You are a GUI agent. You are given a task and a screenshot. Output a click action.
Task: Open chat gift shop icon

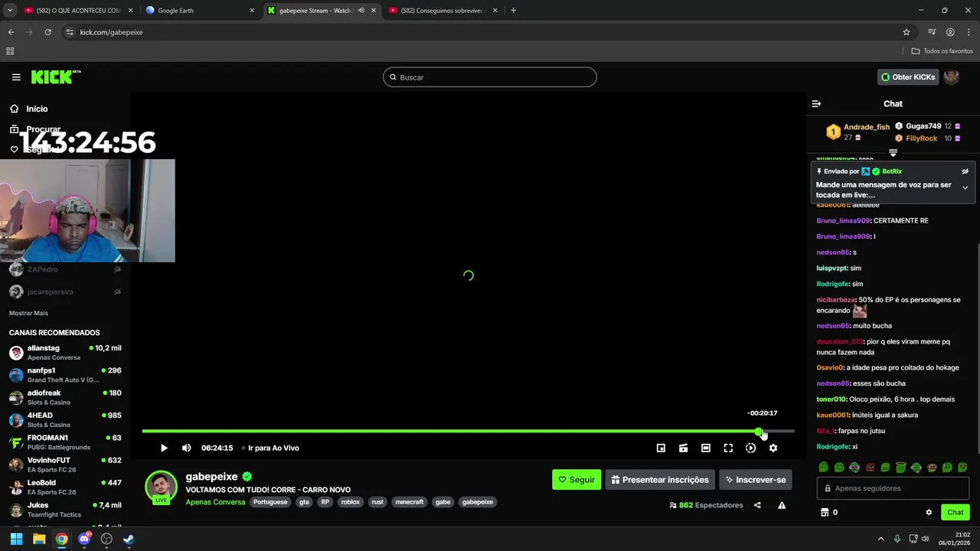(x=825, y=513)
